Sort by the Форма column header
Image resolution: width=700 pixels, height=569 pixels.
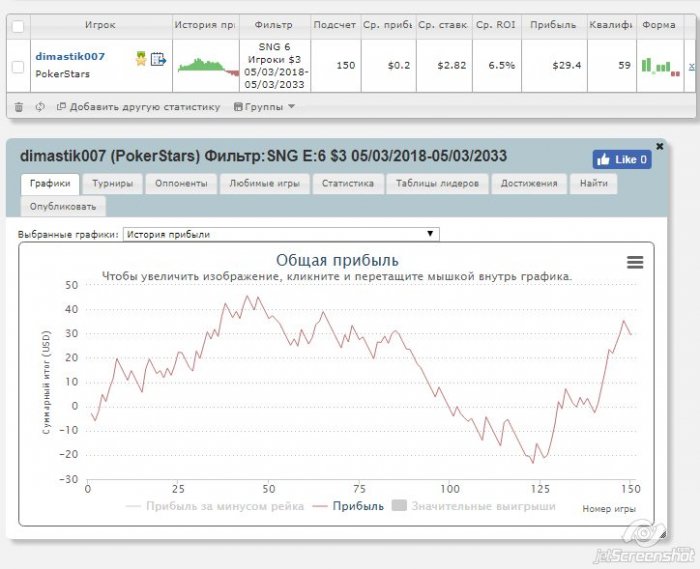coord(659,25)
